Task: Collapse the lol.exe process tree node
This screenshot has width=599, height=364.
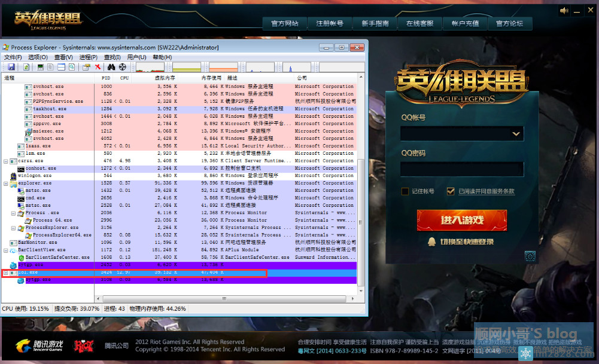Action: [x=6, y=273]
